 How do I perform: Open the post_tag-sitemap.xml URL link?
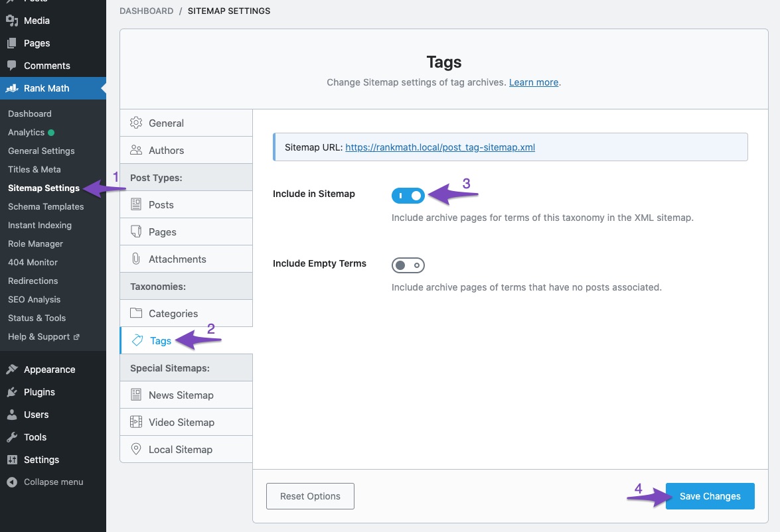click(440, 147)
